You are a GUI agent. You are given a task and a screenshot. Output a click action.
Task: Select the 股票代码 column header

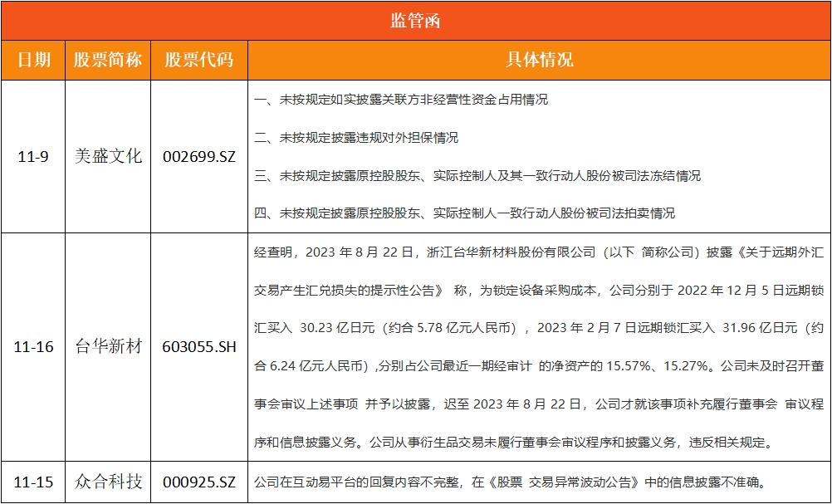[199, 61]
